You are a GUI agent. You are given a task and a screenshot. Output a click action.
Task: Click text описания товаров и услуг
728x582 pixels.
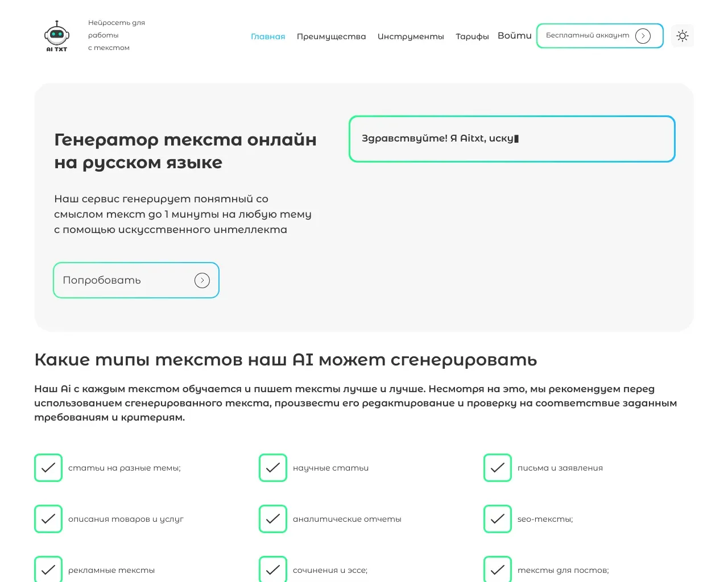[x=126, y=519]
